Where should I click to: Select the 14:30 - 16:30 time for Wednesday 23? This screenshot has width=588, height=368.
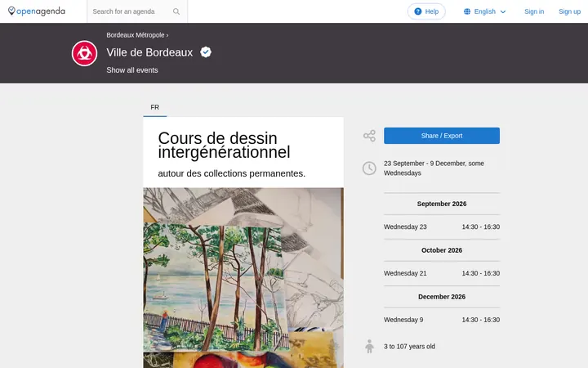[481, 227]
